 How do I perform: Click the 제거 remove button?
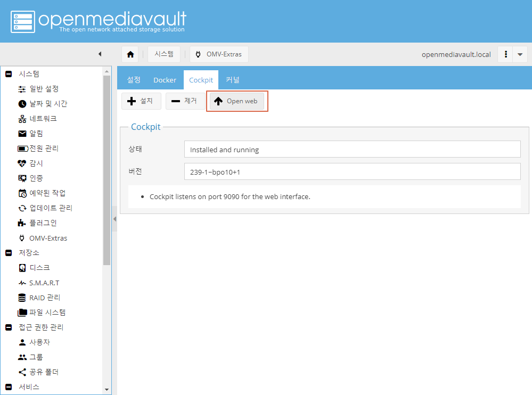185,101
